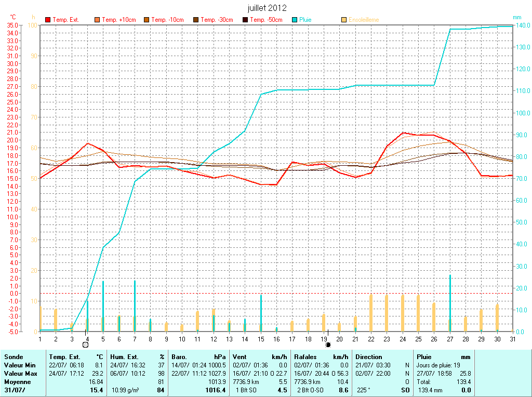The width and height of the screenshot is (532, 397).
Task: Click the new moon icon below day 19
Action: 328,345
